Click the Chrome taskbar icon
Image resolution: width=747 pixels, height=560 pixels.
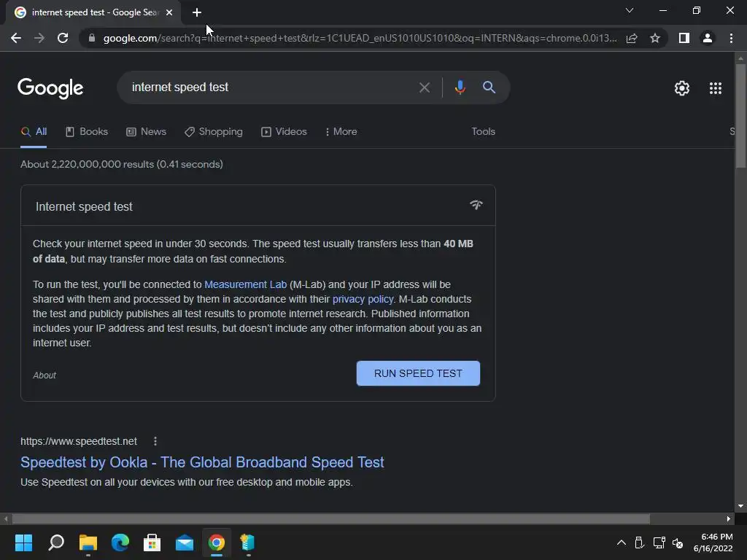pos(216,542)
